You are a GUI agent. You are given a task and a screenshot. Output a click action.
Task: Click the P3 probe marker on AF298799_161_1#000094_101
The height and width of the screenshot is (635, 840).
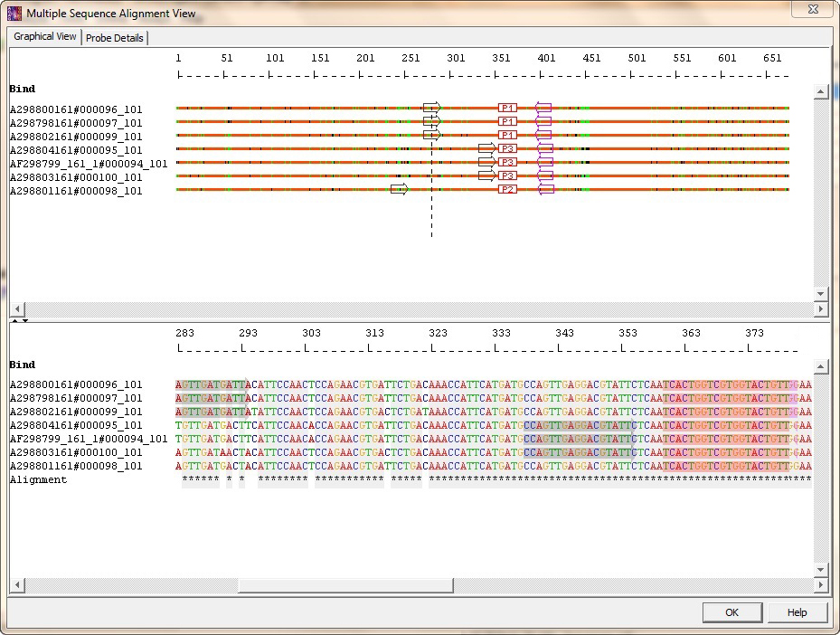pyautogui.click(x=507, y=162)
